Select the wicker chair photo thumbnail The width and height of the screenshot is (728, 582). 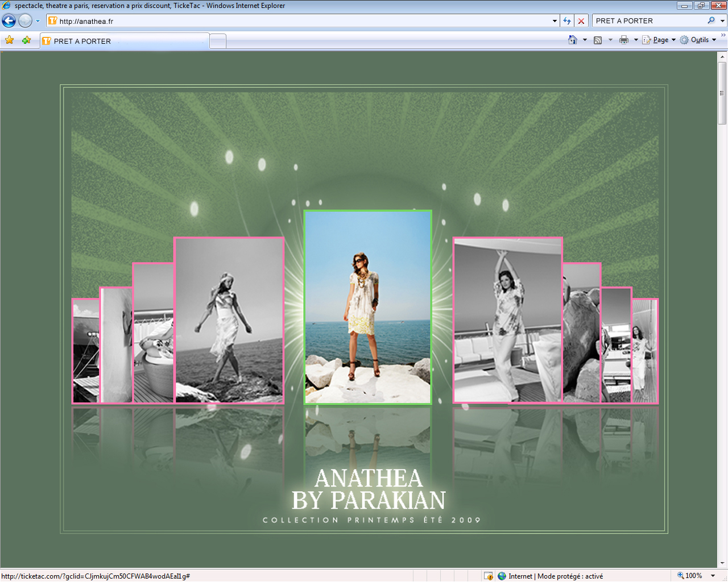[x=153, y=333]
